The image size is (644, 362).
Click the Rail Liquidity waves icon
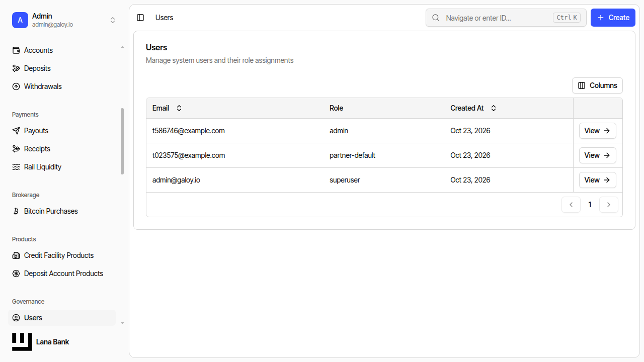(x=16, y=167)
